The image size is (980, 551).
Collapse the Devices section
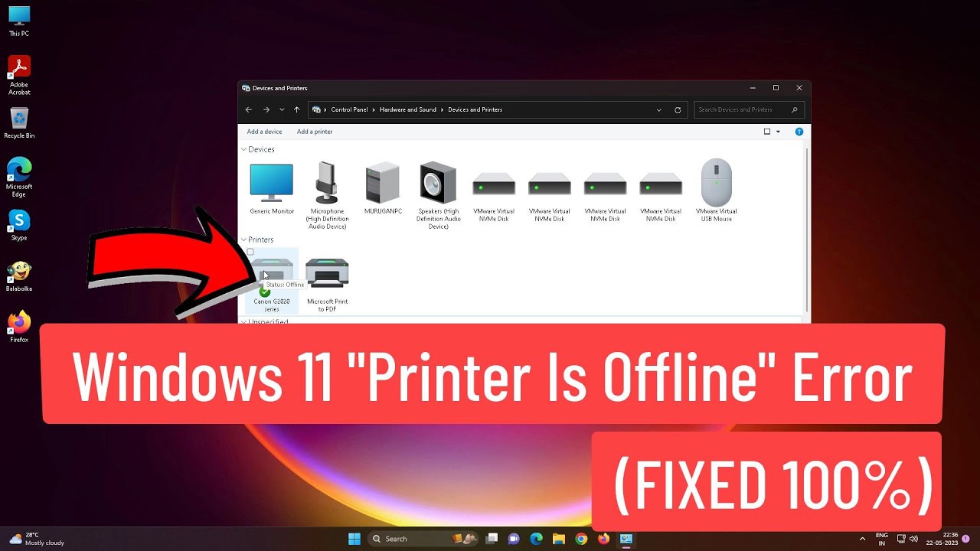244,149
